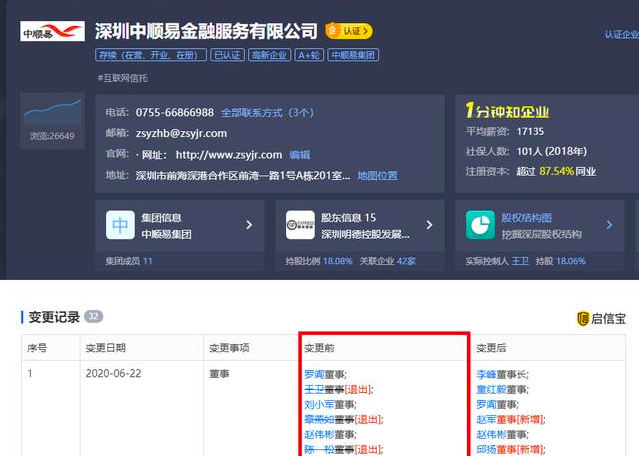Screen dimensions: 639x456
Task: Click the 32 count badge beside 变更记录
Action: [x=93, y=316]
